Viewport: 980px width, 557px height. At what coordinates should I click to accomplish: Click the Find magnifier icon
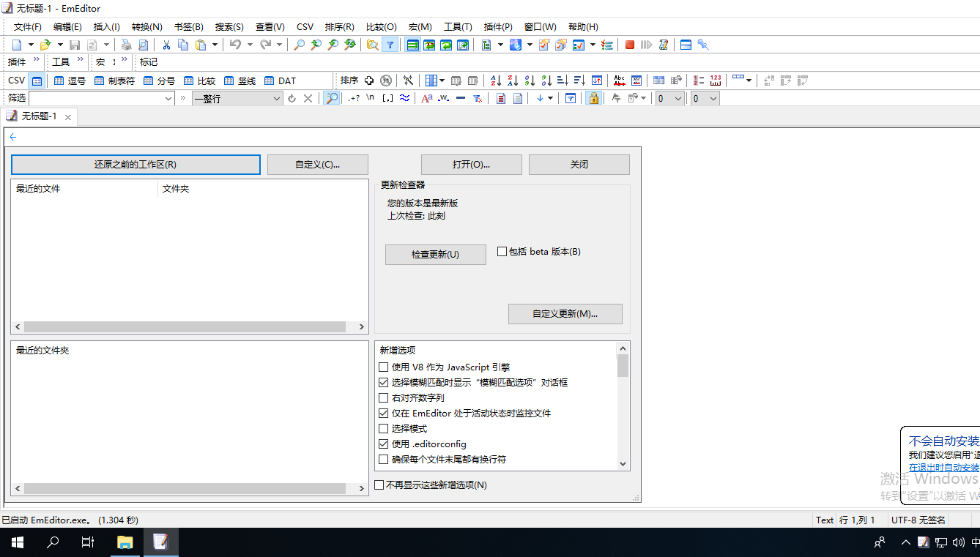click(x=299, y=45)
